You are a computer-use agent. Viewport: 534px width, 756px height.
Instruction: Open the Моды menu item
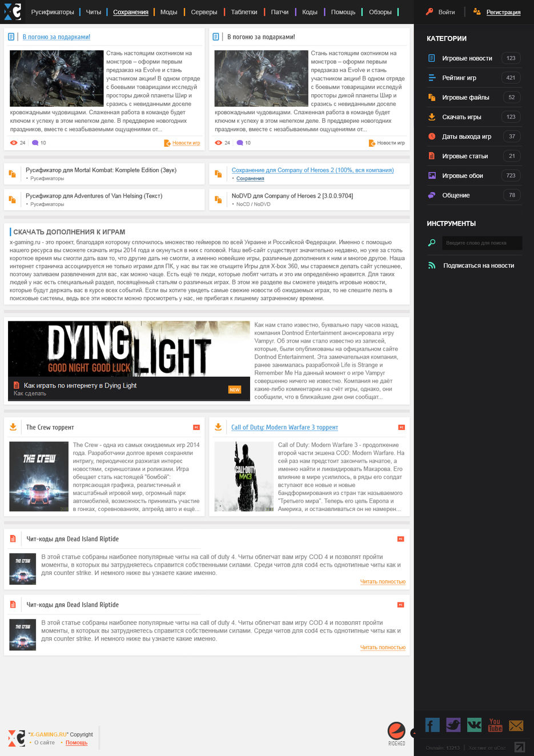pyautogui.click(x=168, y=12)
